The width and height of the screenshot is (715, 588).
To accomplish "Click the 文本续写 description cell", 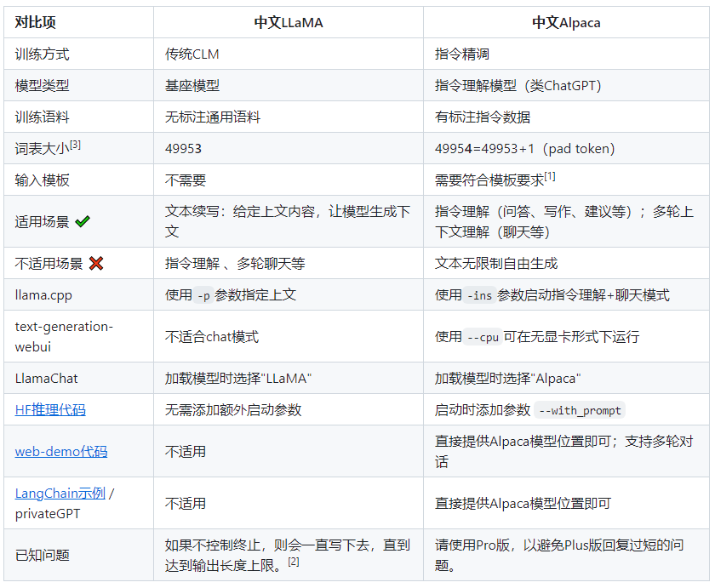I will [288, 221].
